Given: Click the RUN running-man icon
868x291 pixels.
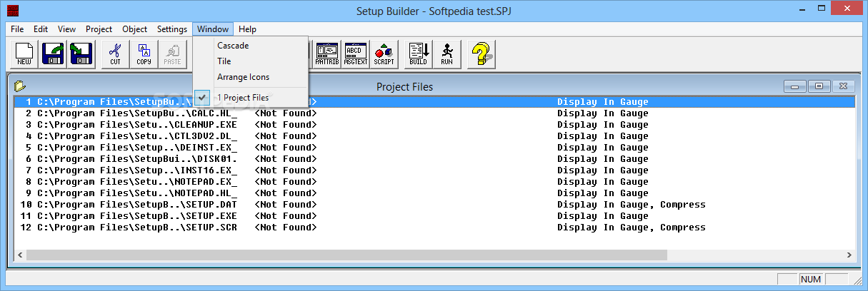Looking at the screenshot, I should click(x=447, y=54).
